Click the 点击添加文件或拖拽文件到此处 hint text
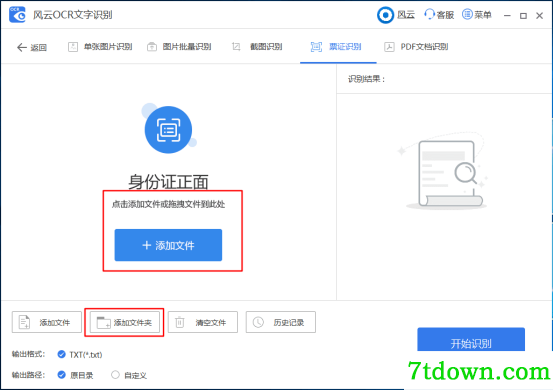This screenshot has height=390, width=554. point(168,204)
